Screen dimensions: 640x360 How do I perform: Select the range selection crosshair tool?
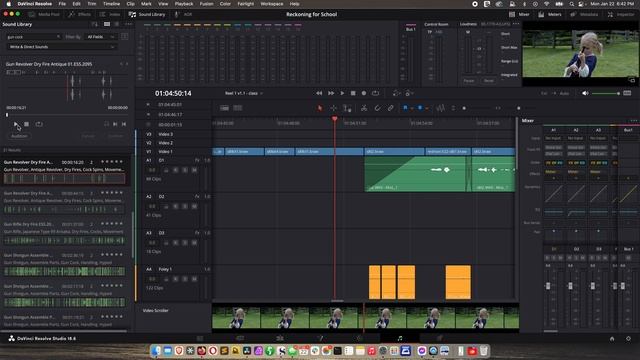333,108
